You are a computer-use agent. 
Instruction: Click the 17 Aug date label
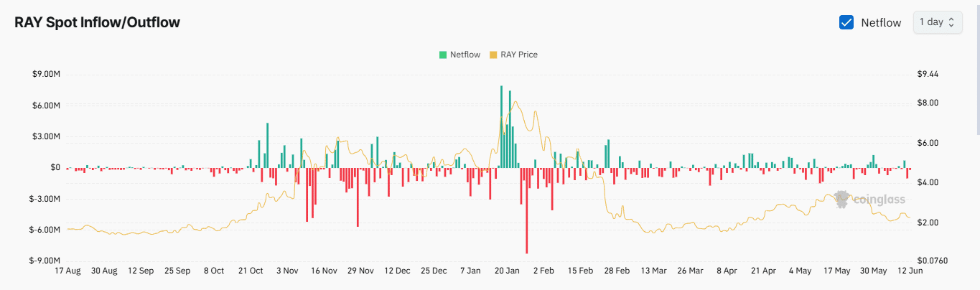(x=67, y=271)
